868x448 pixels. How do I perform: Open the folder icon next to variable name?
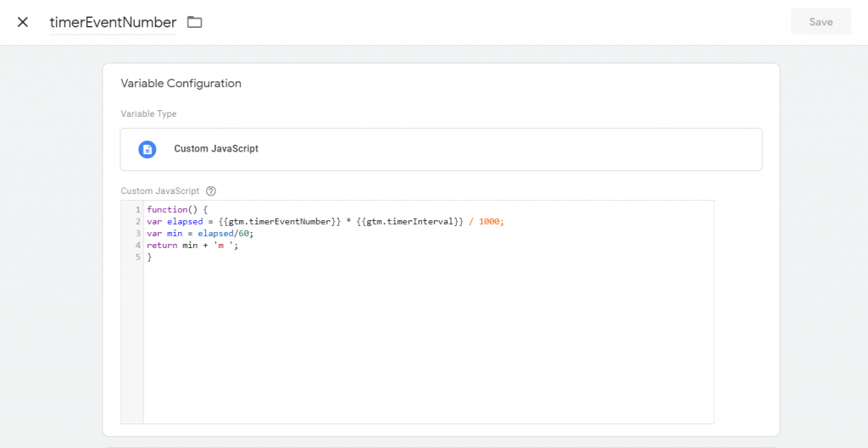[x=194, y=22]
